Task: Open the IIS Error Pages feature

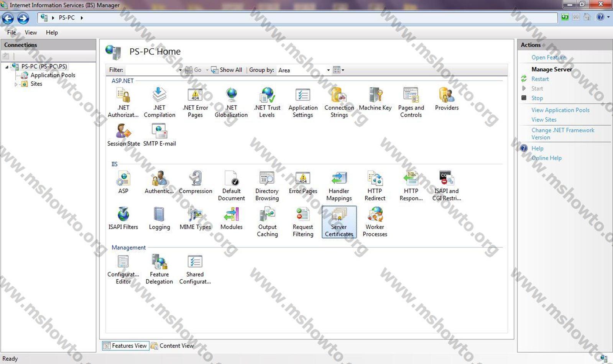Action: 303,182
